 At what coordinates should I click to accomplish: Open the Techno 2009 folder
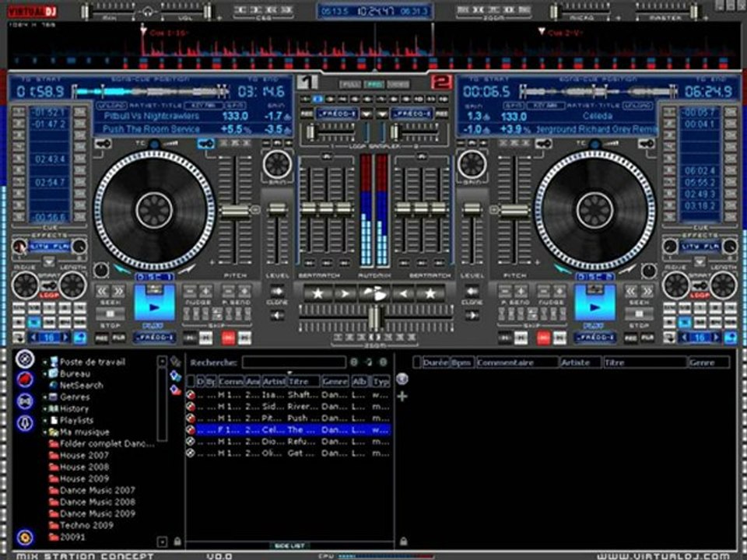pos(86,525)
